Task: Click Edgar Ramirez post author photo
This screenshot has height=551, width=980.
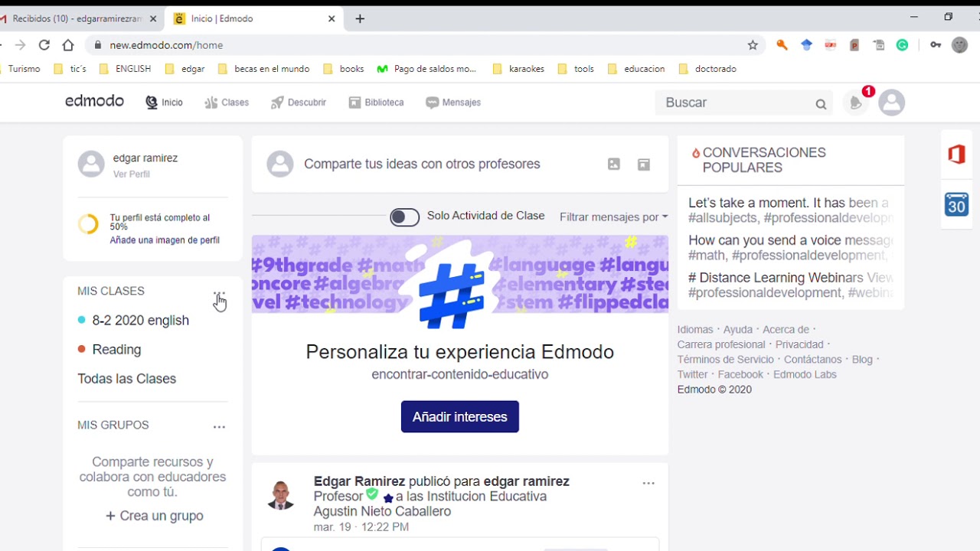Action: coord(281,495)
